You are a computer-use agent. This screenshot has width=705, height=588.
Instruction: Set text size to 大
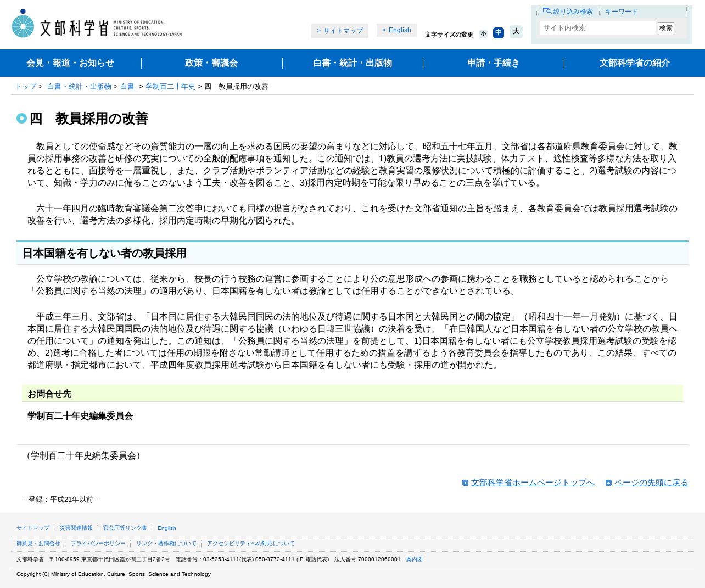516,32
